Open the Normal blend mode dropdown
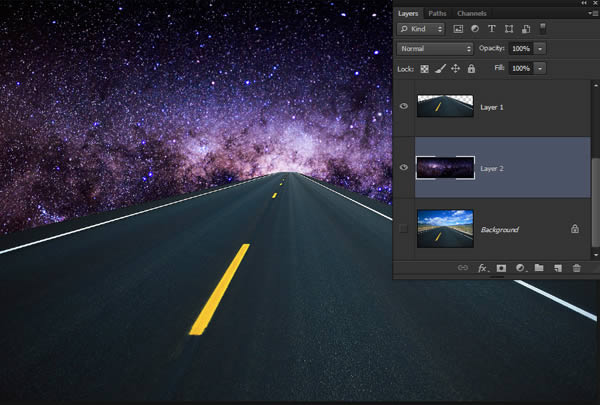This screenshot has width=600, height=405. [435, 49]
